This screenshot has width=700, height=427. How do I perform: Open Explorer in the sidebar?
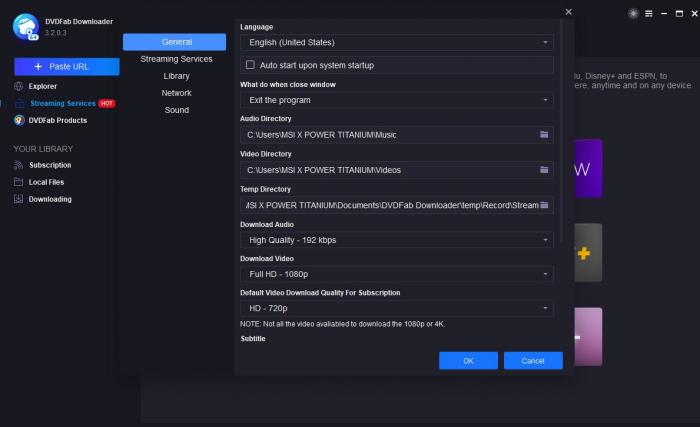click(x=43, y=86)
